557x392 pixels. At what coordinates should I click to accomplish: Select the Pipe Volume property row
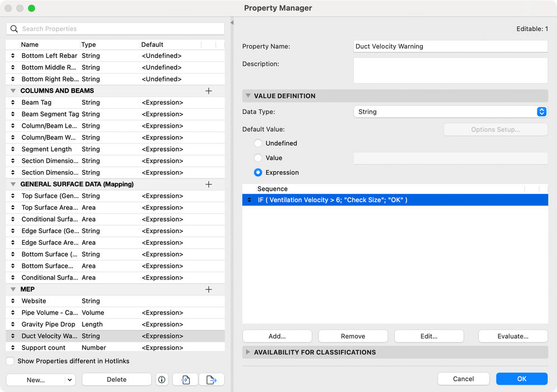(x=115, y=313)
